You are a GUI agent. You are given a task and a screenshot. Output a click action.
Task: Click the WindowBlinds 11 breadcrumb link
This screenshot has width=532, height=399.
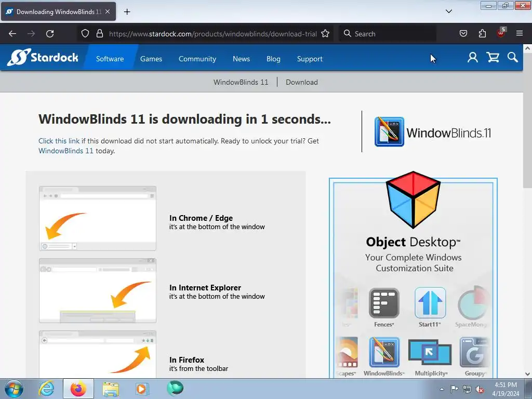(x=241, y=82)
